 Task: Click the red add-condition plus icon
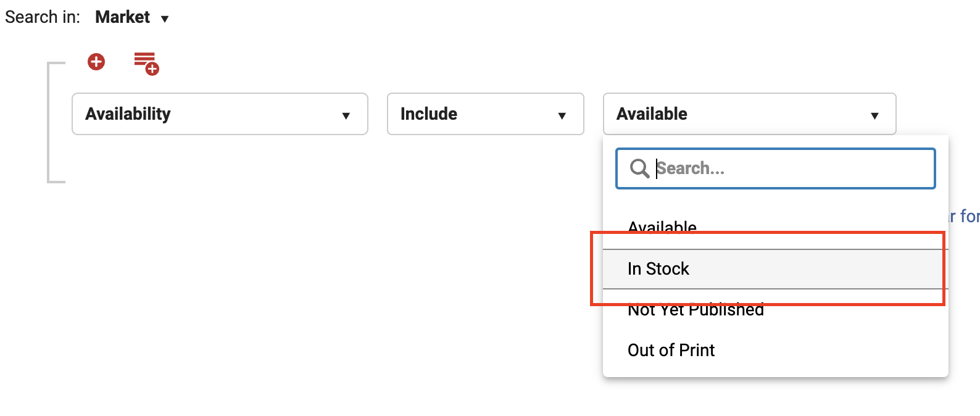click(96, 62)
